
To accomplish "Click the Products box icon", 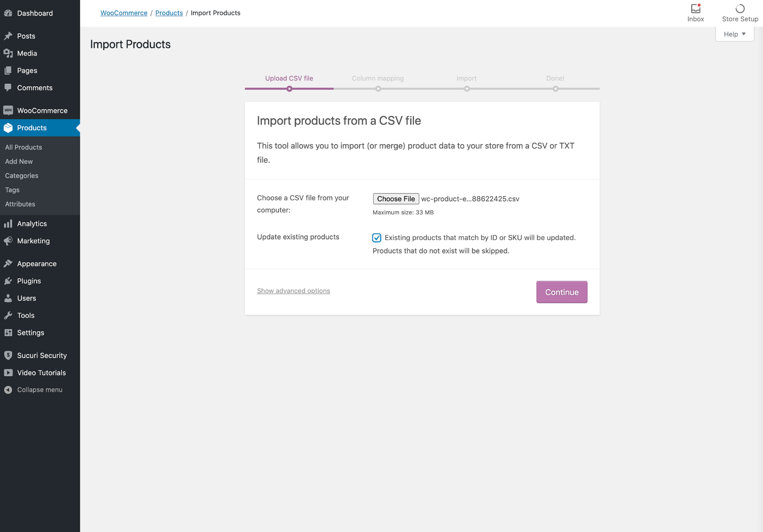I will [8, 128].
